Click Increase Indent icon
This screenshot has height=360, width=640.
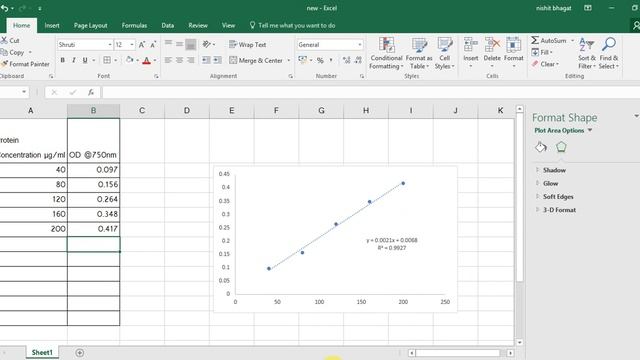(x=218, y=60)
